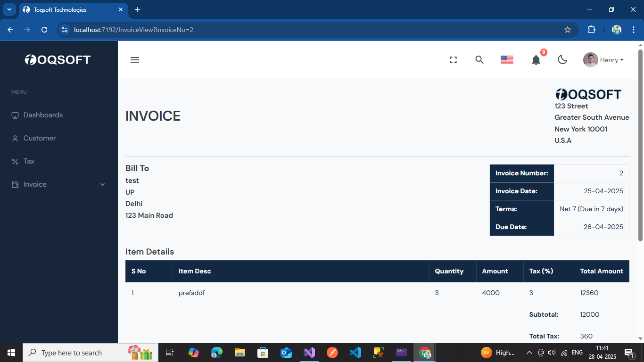
Task: Click the Toqsoft logo in the sidebar
Action: point(58,60)
